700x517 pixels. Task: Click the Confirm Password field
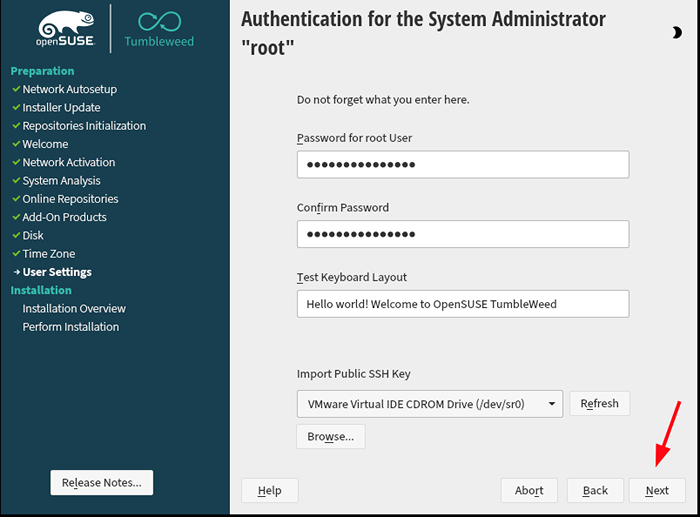click(463, 234)
